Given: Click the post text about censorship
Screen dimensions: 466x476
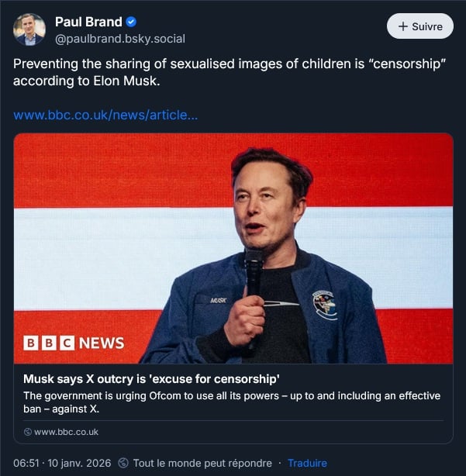Looking at the screenshot, I should (x=229, y=72).
